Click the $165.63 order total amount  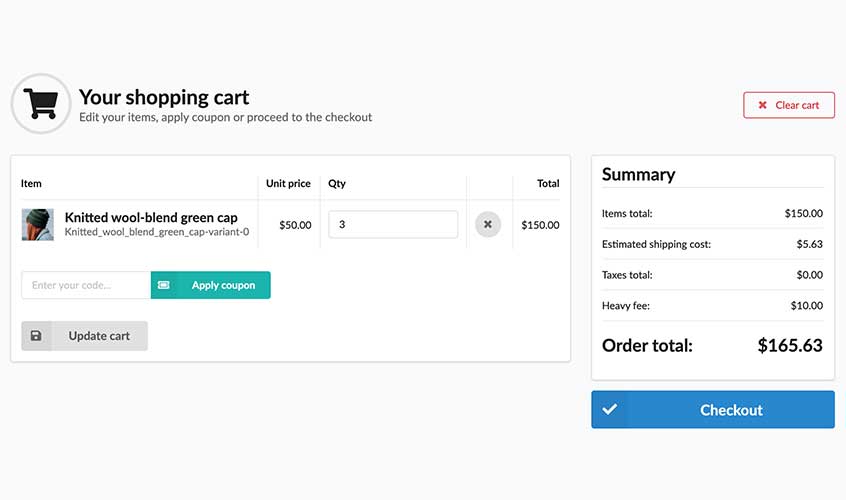click(x=789, y=346)
